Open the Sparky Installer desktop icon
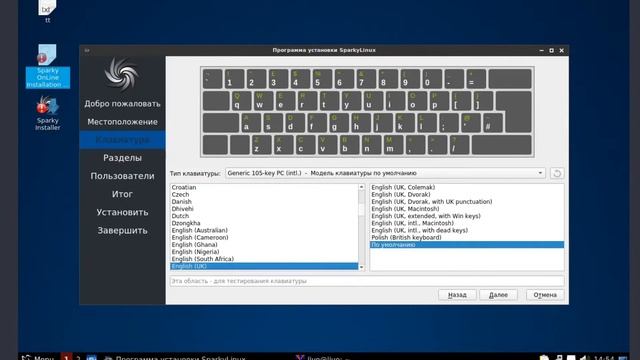 pyautogui.click(x=47, y=113)
